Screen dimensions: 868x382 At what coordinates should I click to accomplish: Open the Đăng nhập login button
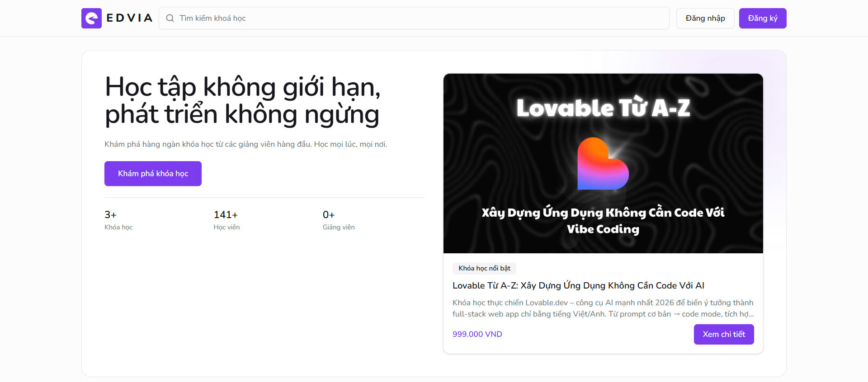(x=705, y=18)
